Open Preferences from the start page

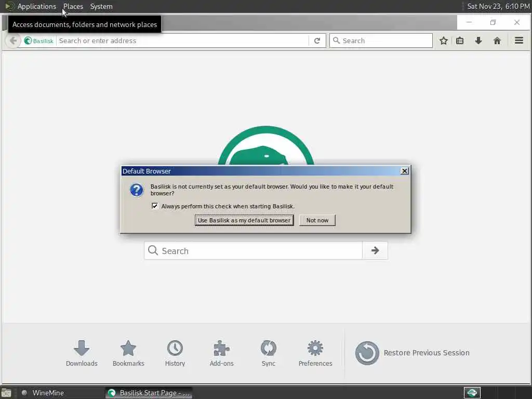[315, 353]
